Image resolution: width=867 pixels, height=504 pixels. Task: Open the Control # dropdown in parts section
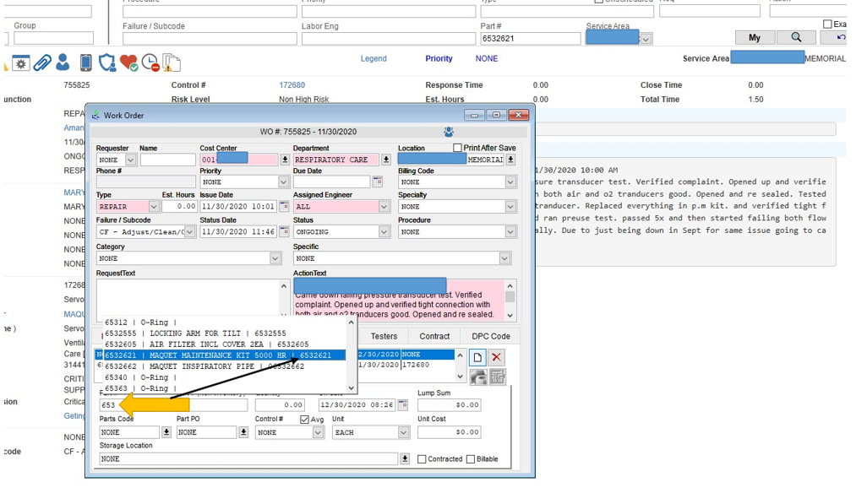point(318,432)
